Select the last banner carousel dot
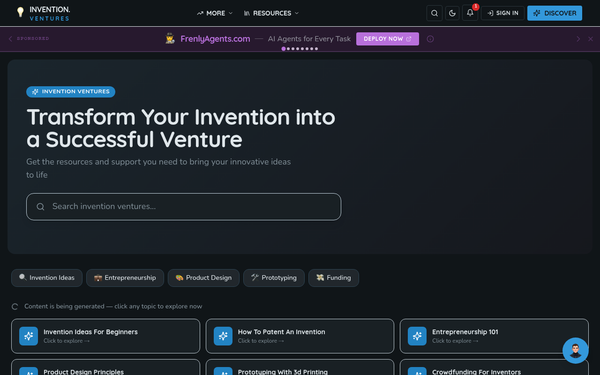Viewport: 600px width, 375px height. pos(316,49)
